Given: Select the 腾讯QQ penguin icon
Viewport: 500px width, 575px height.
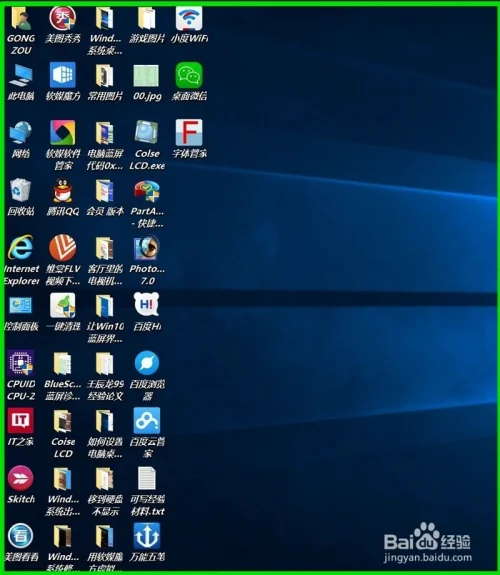Looking at the screenshot, I should tap(63, 190).
